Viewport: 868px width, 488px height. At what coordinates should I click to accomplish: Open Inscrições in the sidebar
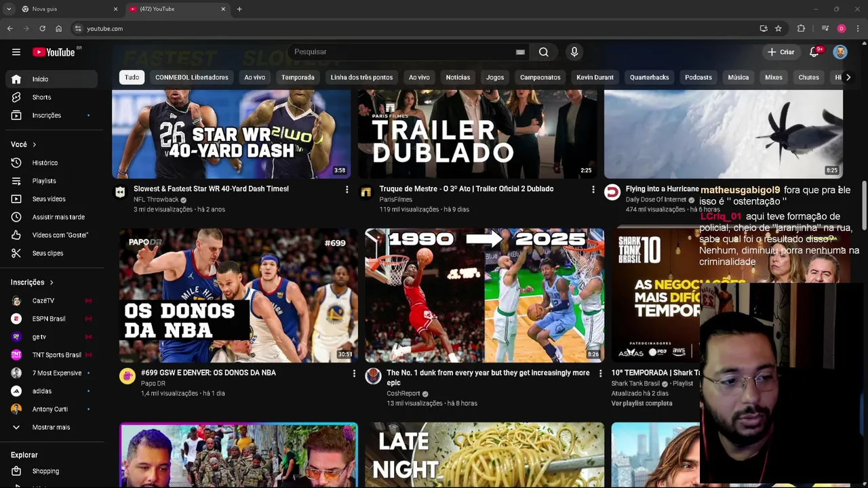pos(52,115)
